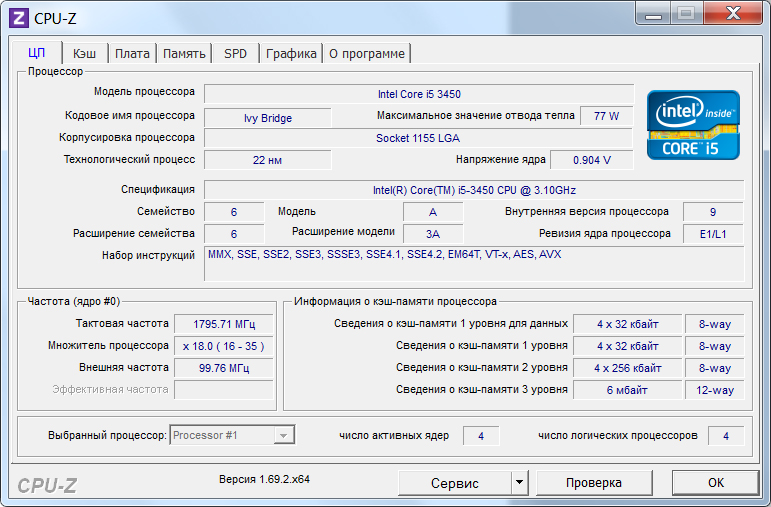Click the Сервис button

[455, 483]
